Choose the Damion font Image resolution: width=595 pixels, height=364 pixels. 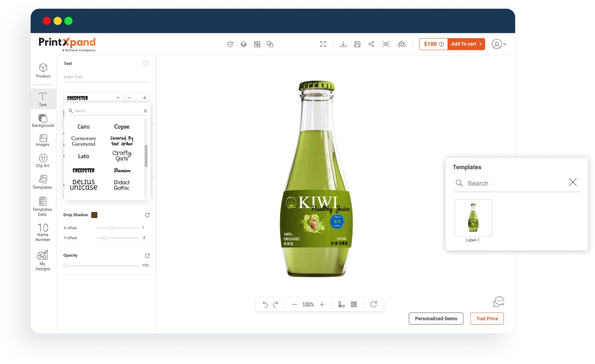pos(122,170)
